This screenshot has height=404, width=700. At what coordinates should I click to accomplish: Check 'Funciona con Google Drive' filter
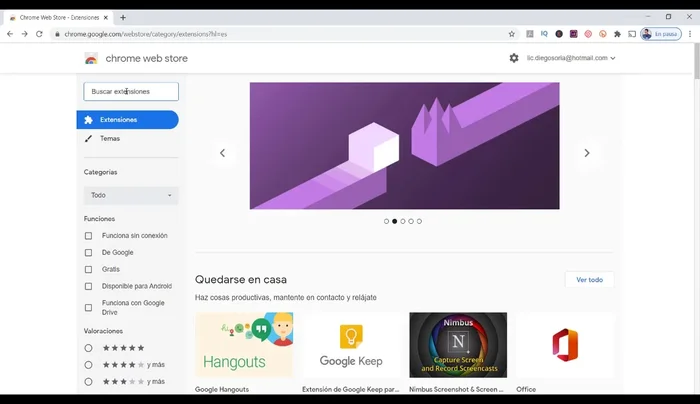tap(88, 308)
